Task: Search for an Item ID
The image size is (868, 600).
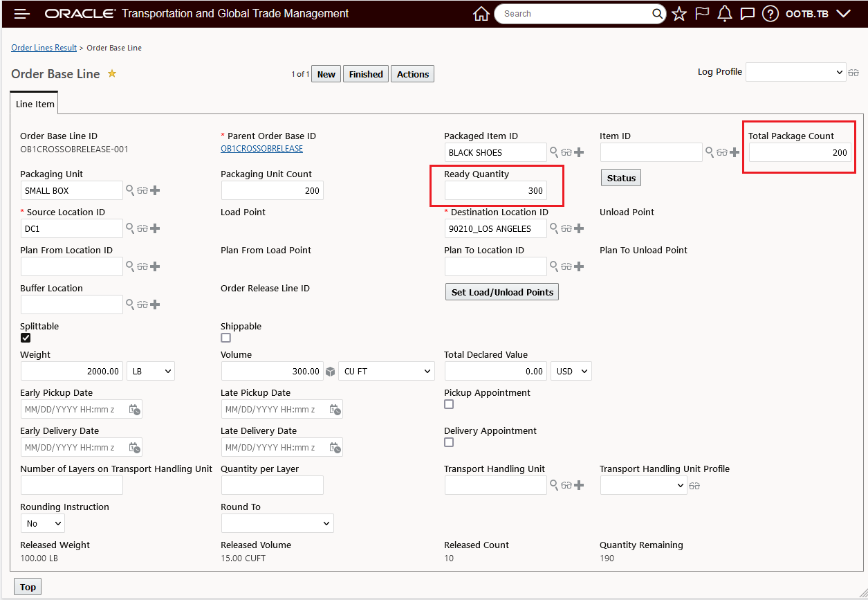Action: pyautogui.click(x=710, y=152)
